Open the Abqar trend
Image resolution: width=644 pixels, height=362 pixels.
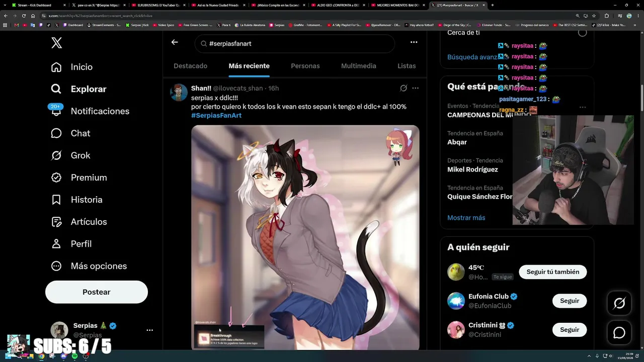tap(457, 142)
